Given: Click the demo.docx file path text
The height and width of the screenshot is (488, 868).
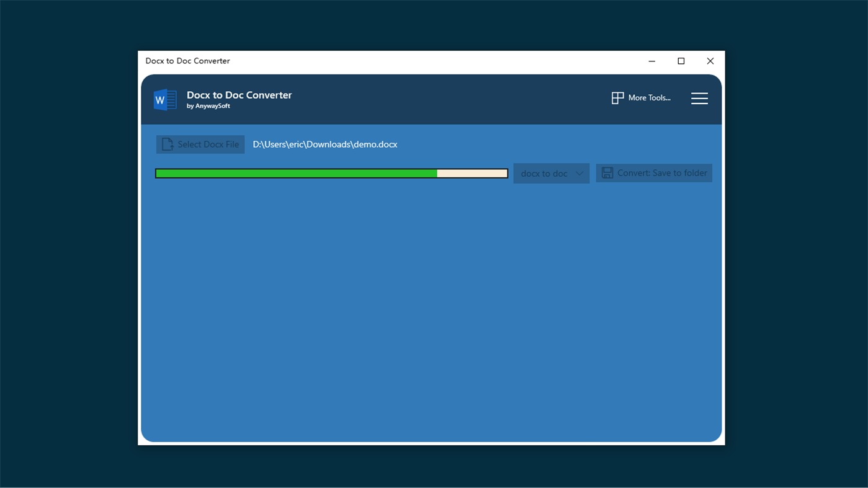Looking at the screenshot, I should pos(324,144).
